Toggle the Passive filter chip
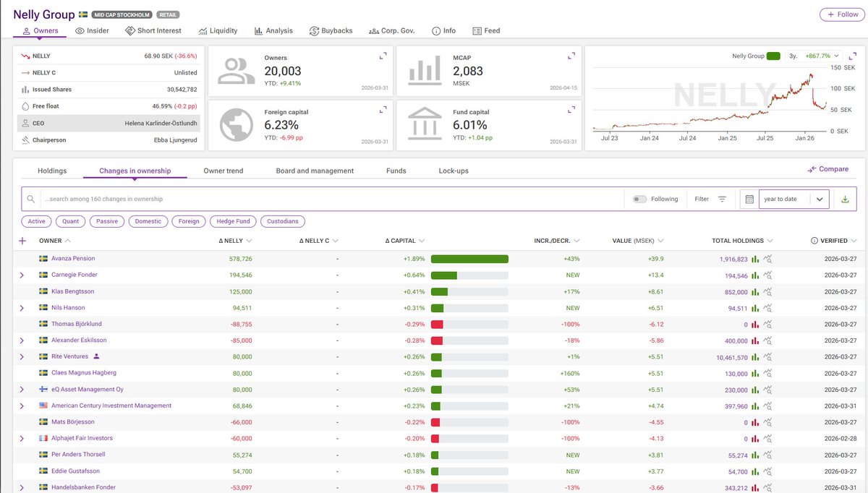The width and height of the screenshot is (868, 493). 107,221
